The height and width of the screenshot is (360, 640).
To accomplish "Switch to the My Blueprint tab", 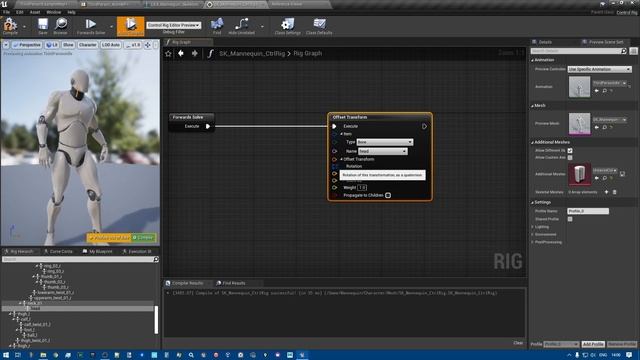I will tap(97, 251).
